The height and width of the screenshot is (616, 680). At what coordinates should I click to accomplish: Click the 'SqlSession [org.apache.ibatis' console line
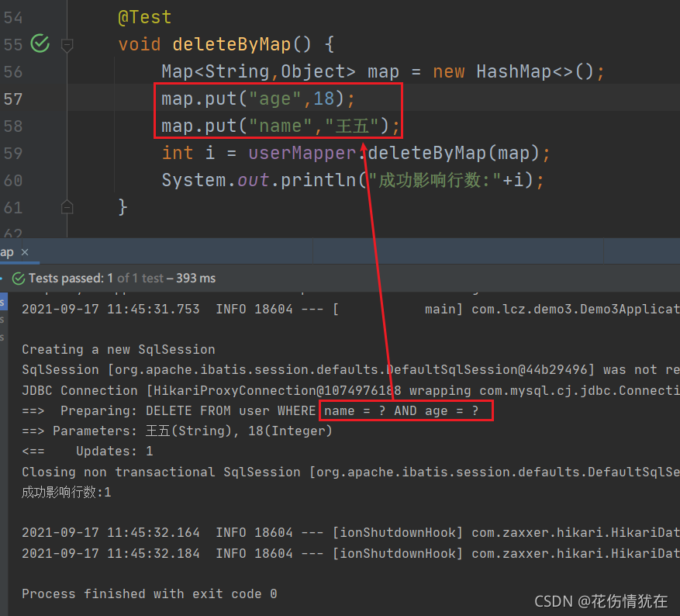coord(350,369)
